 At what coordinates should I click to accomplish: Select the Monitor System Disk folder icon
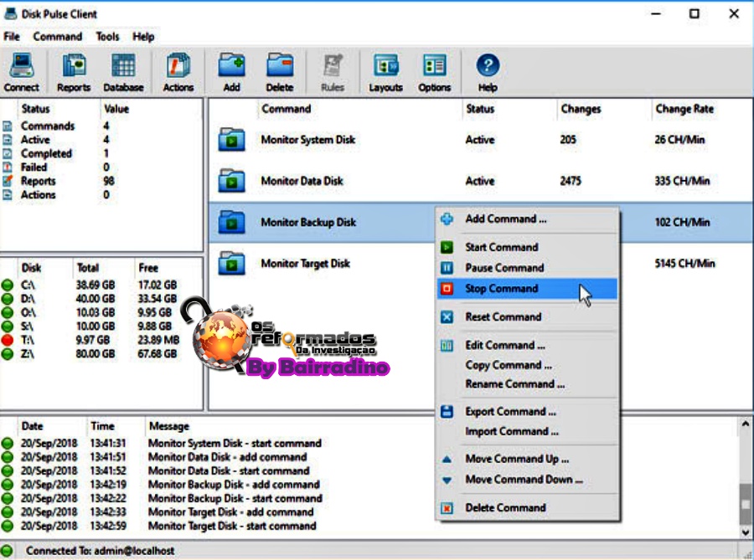click(x=231, y=139)
